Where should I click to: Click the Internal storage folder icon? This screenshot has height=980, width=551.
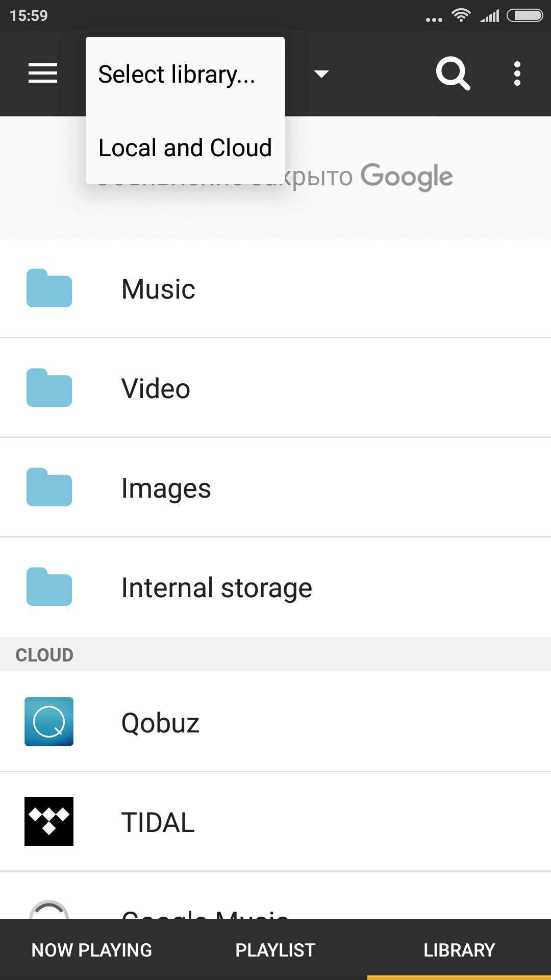pos(49,587)
